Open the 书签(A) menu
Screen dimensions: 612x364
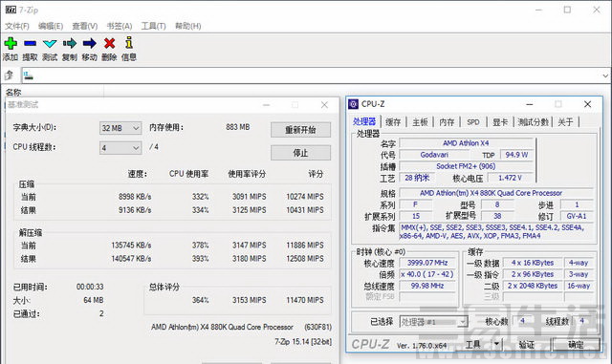pos(120,26)
